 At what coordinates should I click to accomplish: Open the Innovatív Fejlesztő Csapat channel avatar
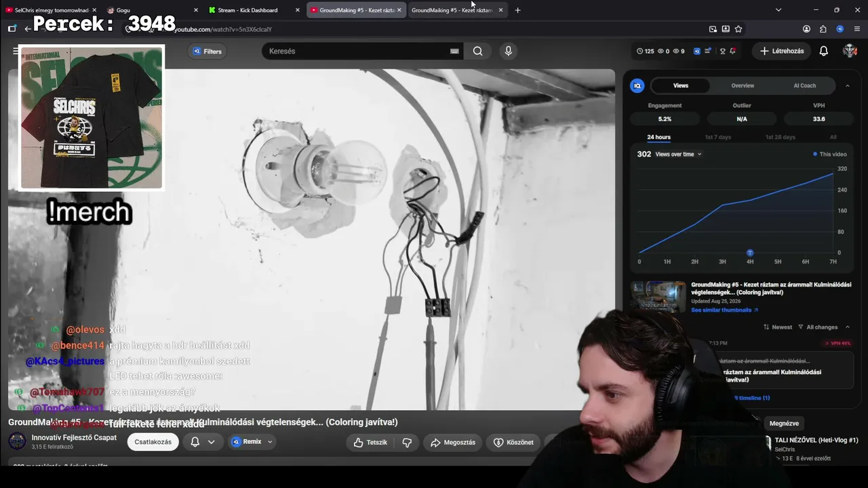click(17, 441)
